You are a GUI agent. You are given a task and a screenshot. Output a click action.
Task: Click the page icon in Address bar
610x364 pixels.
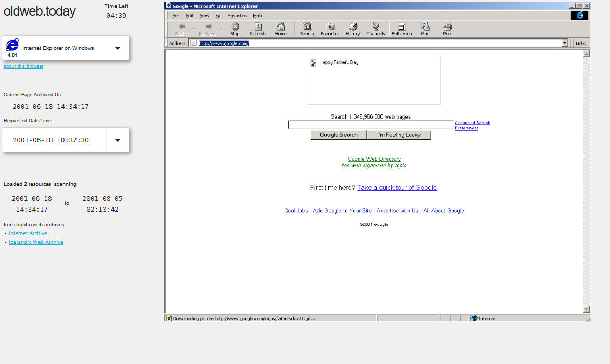pyautogui.click(x=193, y=43)
